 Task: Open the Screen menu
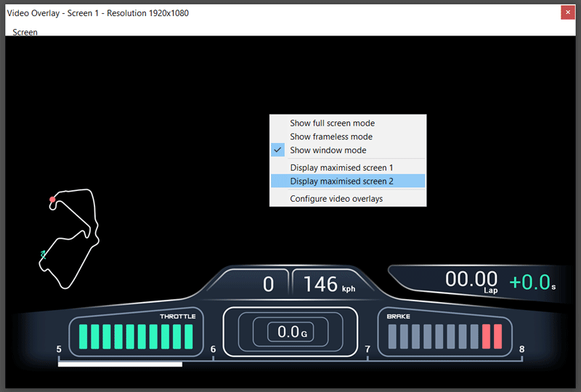[25, 33]
